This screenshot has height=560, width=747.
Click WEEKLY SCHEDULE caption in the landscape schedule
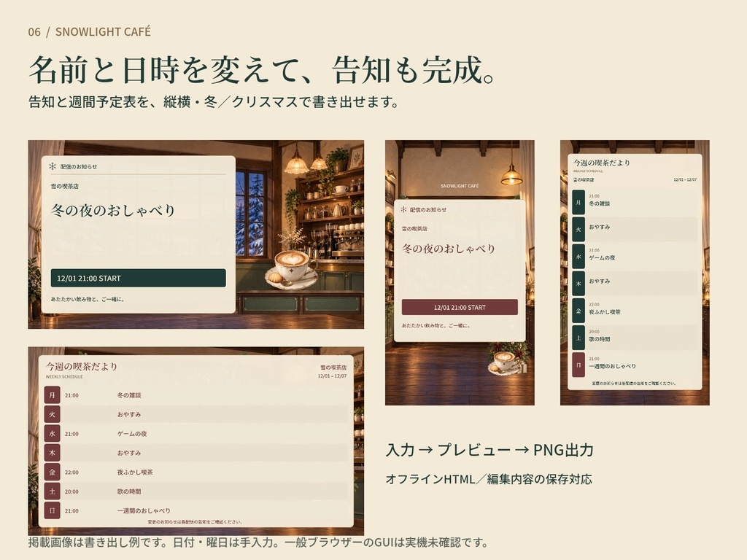pos(64,377)
